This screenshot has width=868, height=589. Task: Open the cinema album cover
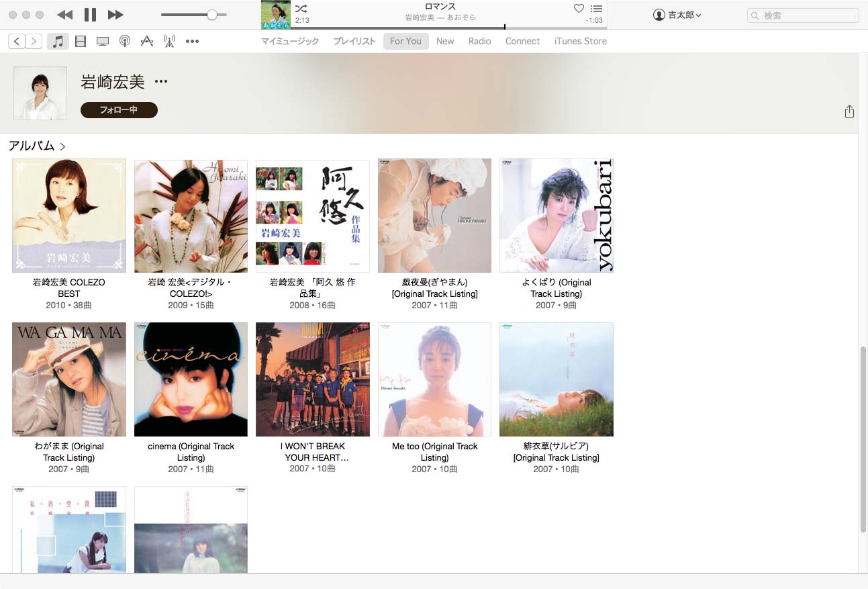pyautogui.click(x=191, y=379)
